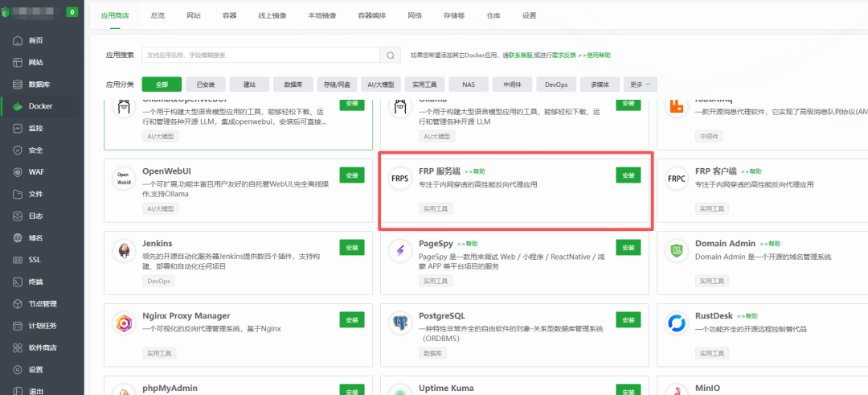
Task: Switch to the 总览 tab
Action: pos(158,15)
